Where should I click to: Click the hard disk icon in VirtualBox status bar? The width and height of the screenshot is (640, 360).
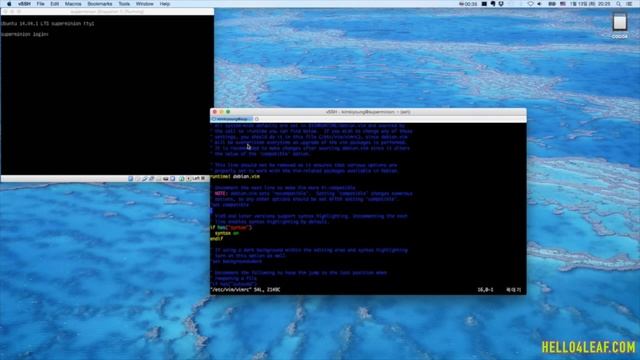131,179
